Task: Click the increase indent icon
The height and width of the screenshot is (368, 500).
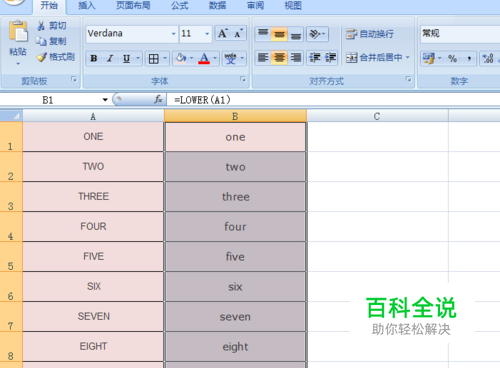Action: click(330, 58)
